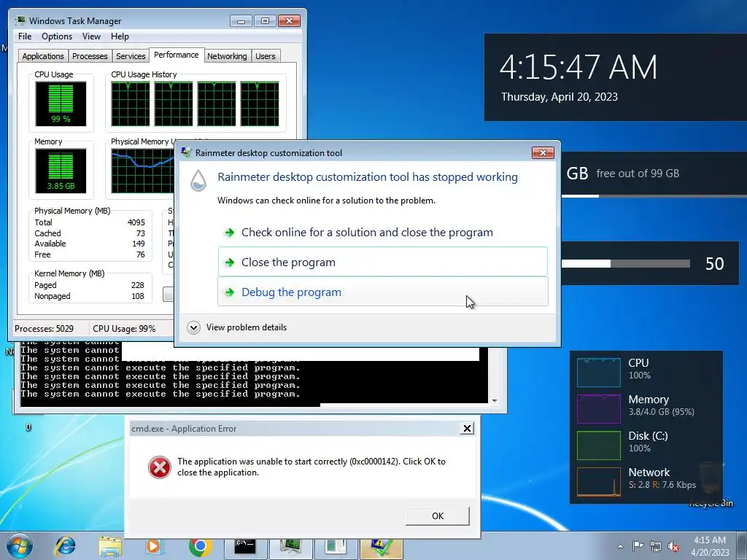Switch to Task Manager taskbar button
The width and height of the screenshot is (747, 560).
[290, 547]
